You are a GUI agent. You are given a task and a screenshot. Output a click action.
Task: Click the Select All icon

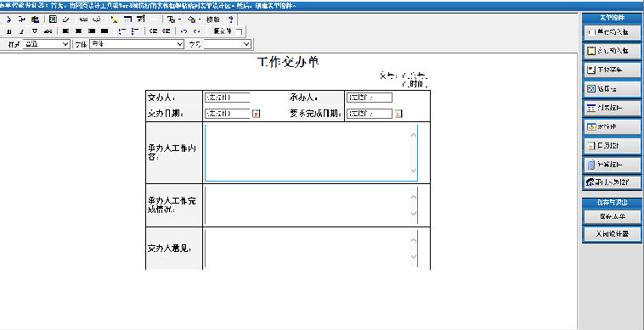53,20
